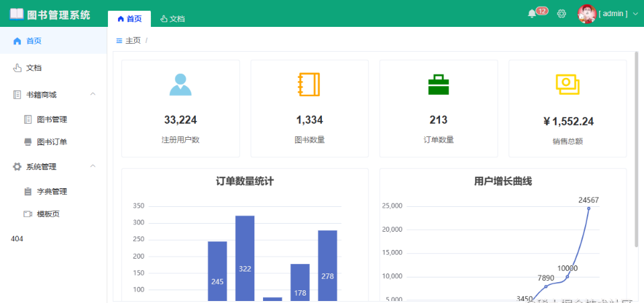Open the settings gear icon in header
The width and height of the screenshot is (644, 303).
pos(561,13)
